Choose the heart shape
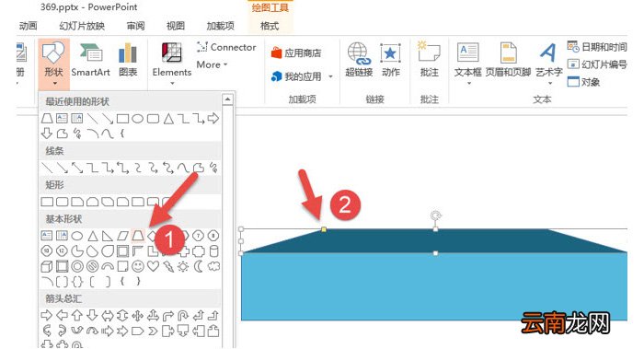Viewport: 644px width, 349px height. click(154, 266)
